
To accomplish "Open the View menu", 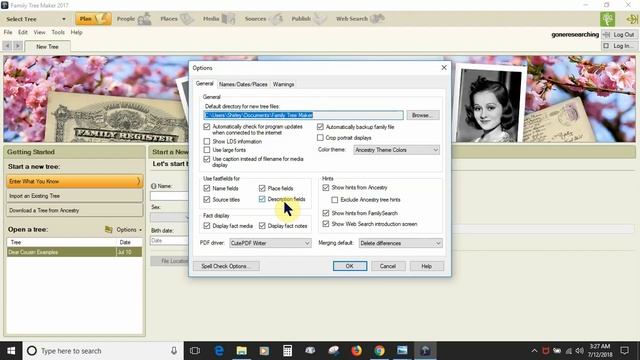I will pos(40,32).
